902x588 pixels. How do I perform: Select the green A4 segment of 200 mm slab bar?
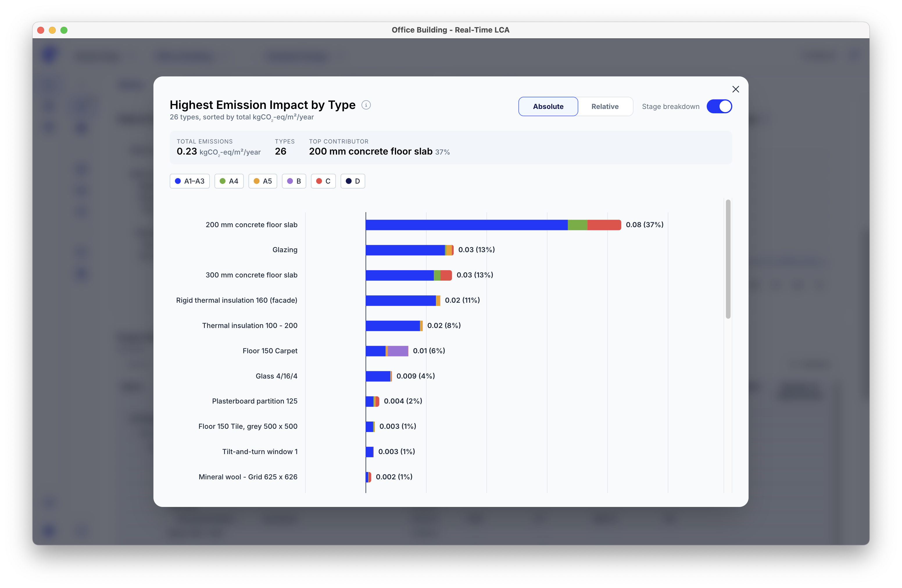click(578, 225)
